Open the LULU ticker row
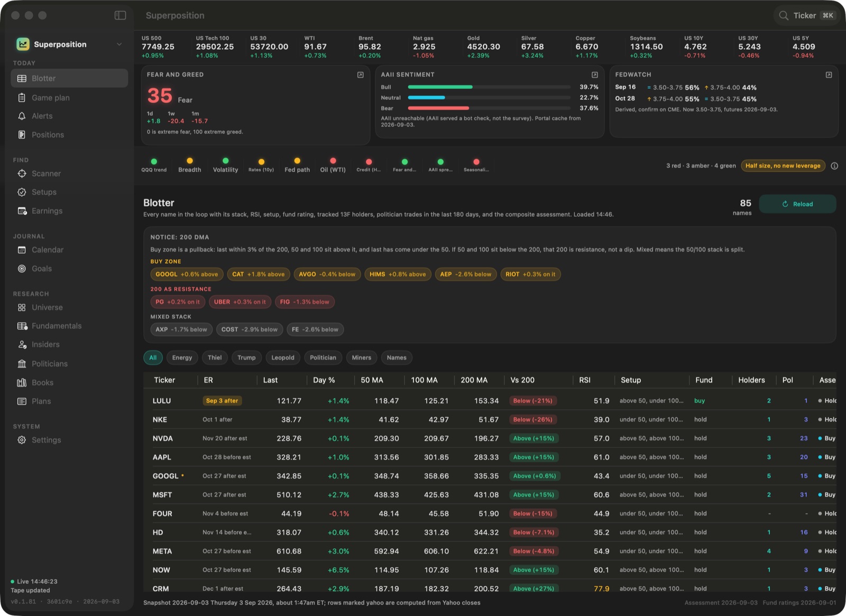846x616 pixels. click(x=490, y=401)
